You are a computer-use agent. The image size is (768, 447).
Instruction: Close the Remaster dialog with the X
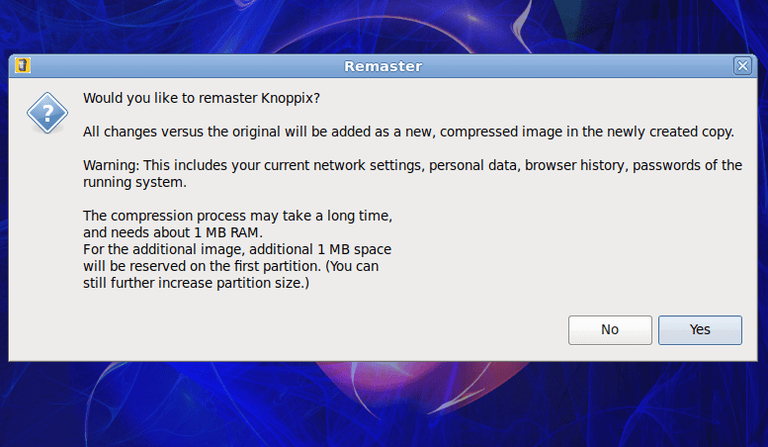742,66
